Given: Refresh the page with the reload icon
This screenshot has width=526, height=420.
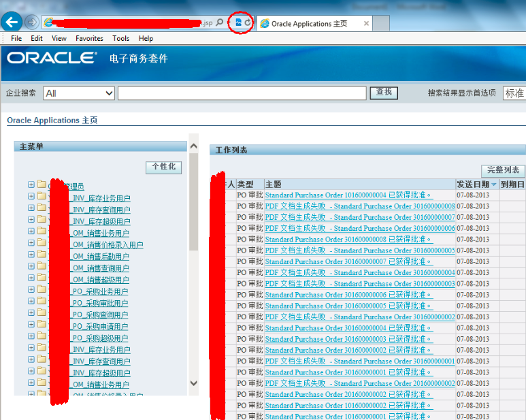Looking at the screenshot, I should tap(248, 22).
